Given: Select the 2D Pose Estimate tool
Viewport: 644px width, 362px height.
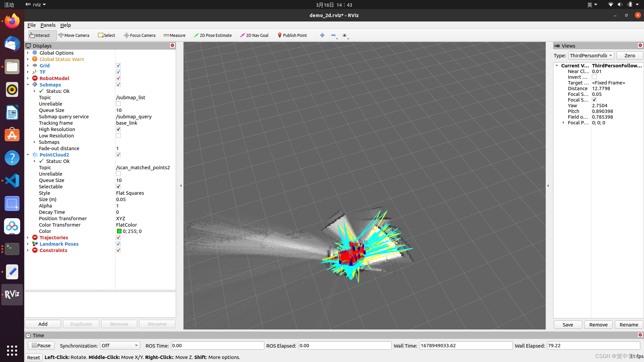Looking at the screenshot, I should [x=213, y=35].
